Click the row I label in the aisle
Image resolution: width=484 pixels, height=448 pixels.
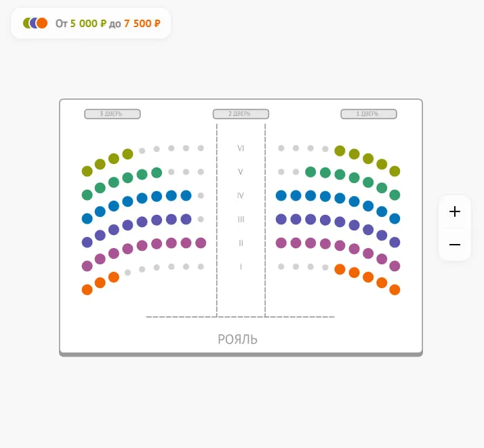pos(241,266)
